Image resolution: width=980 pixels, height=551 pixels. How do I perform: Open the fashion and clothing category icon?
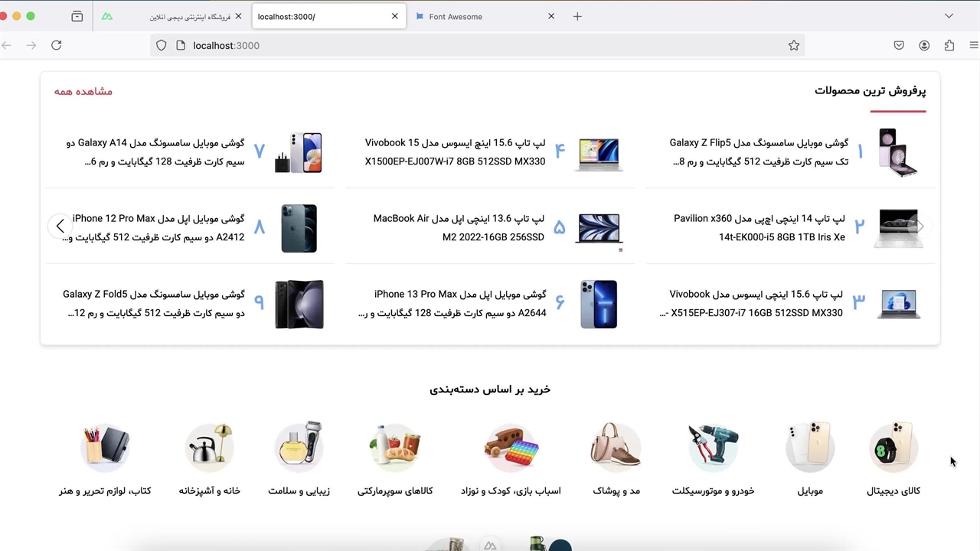pos(616,447)
